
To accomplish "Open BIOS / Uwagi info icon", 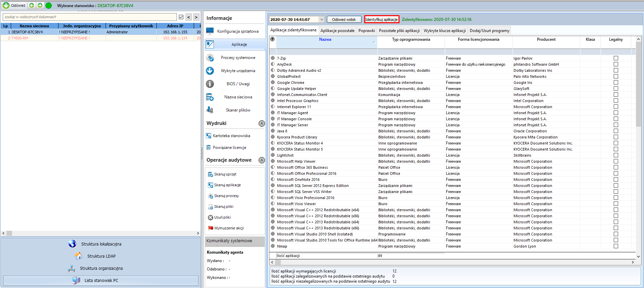I will pos(210,84).
